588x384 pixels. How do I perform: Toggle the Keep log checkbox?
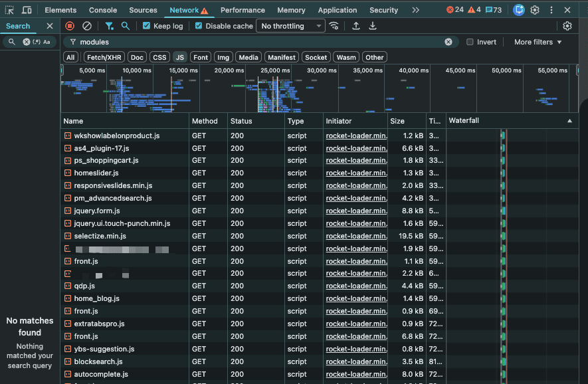pos(147,26)
